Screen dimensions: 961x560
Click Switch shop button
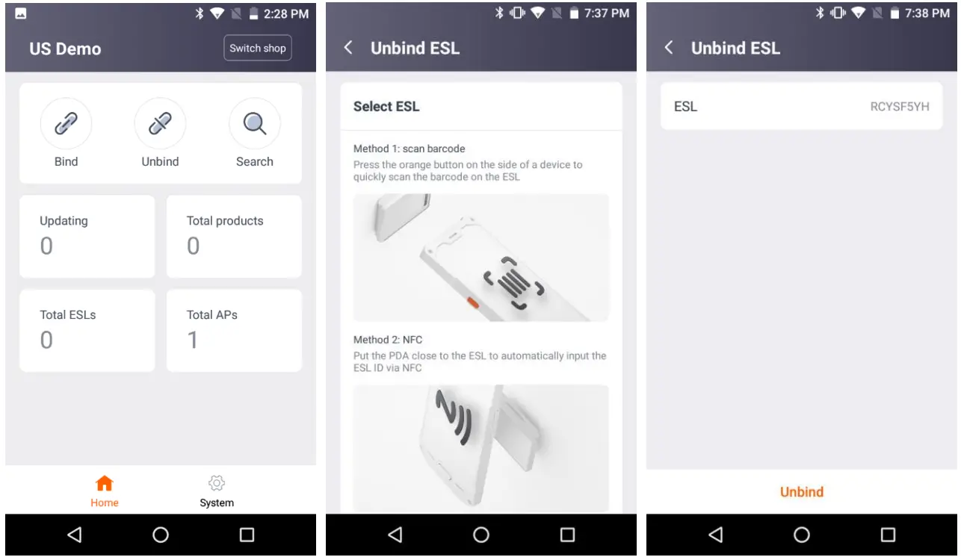click(258, 48)
